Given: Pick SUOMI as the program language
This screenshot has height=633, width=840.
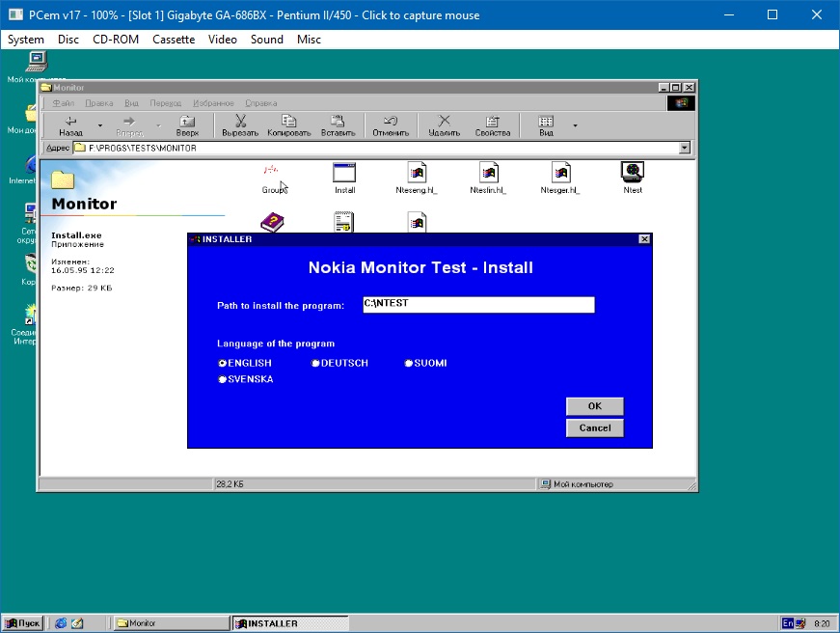Looking at the screenshot, I should click(409, 364).
